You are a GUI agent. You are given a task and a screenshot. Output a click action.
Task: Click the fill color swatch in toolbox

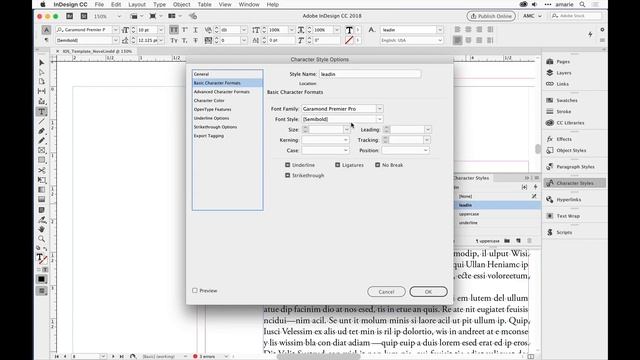pos(41,257)
